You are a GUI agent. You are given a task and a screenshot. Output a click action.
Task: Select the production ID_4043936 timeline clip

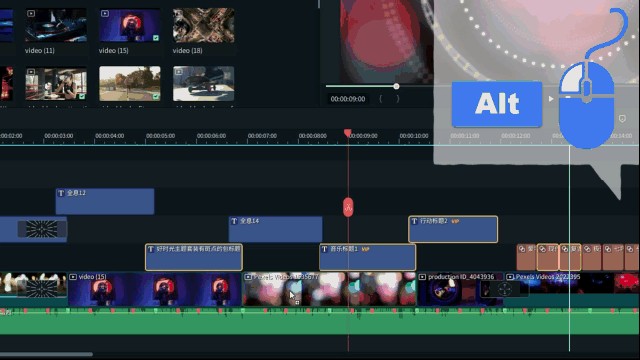(460, 289)
